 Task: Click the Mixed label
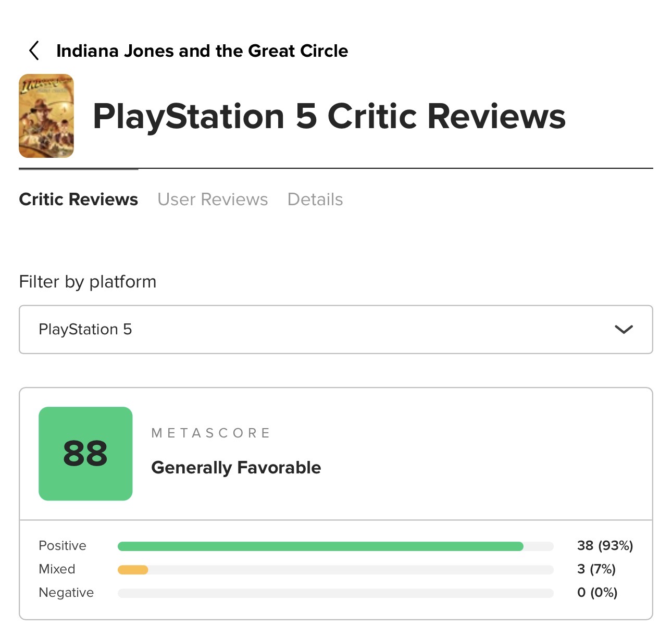(x=57, y=569)
